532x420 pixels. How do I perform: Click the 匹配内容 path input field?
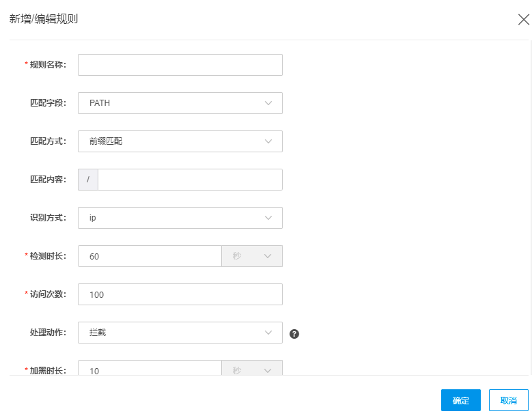190,180
